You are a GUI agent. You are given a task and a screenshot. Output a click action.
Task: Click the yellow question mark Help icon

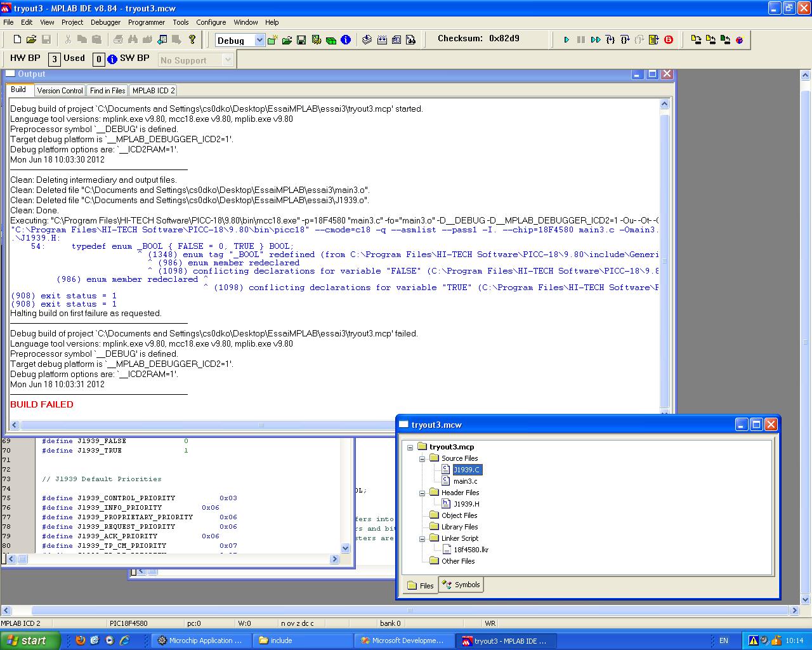[192, 39]
